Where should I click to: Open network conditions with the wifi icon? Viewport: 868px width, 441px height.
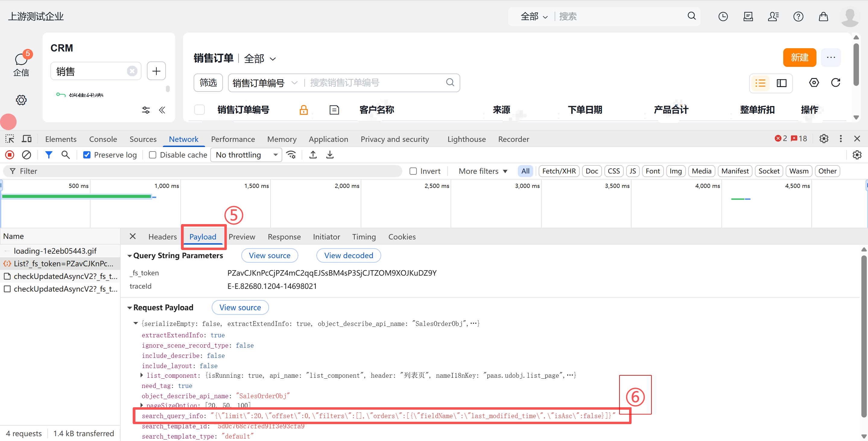pos(291,155)
